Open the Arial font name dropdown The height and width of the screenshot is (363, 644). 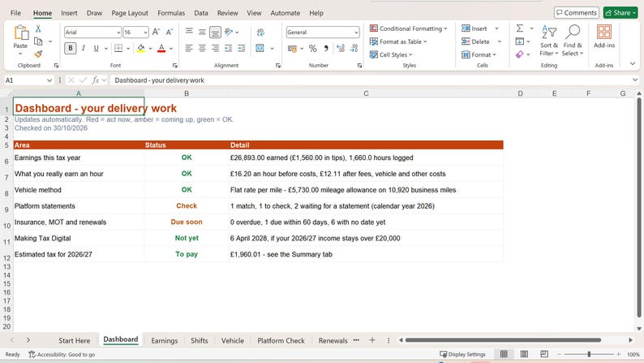(118, 32)
